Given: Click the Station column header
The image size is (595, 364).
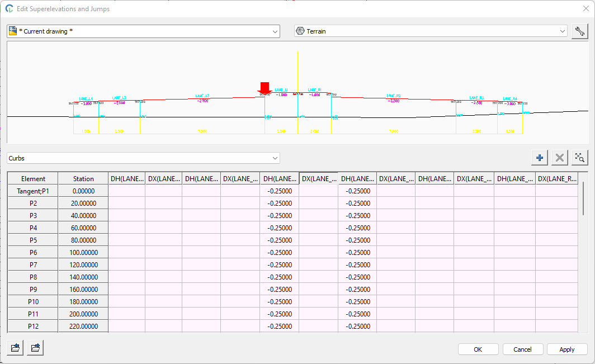Looking at the screenshot, I should [83, 179].
